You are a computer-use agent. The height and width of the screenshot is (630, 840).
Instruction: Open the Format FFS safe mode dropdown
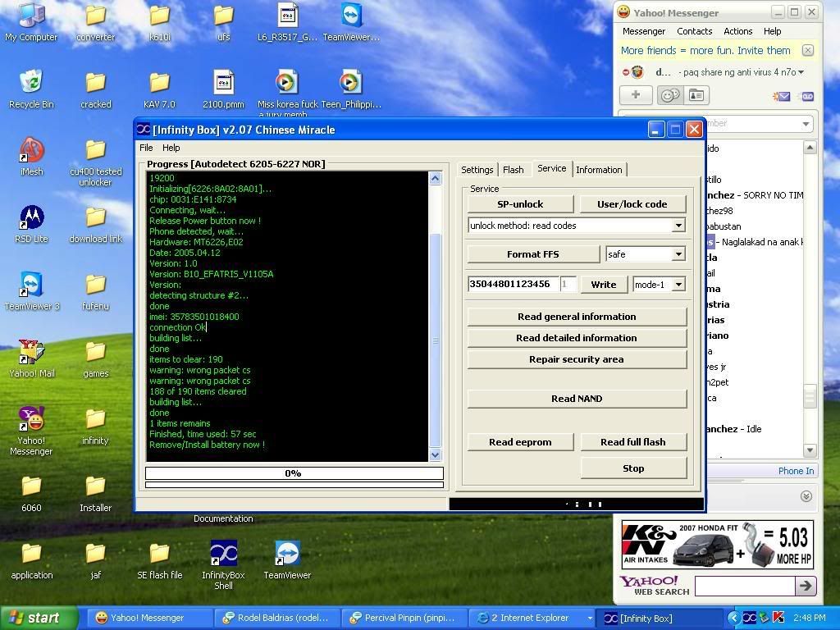click(678, 254)
